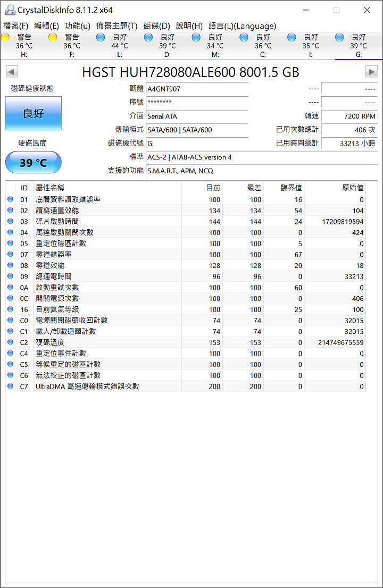Click status dot for attribute C4
383x588 pixels.
tap(11, 353)
